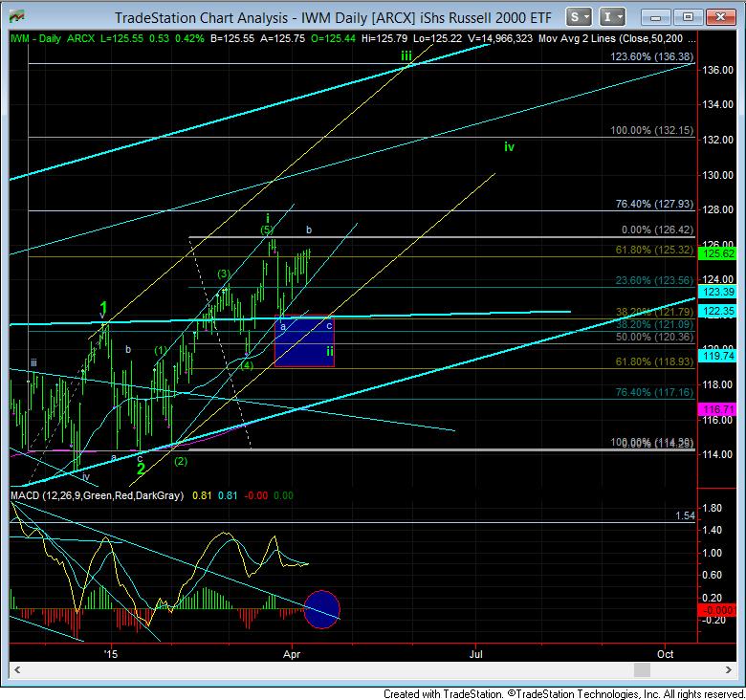Click the b label above price bars

309,230
